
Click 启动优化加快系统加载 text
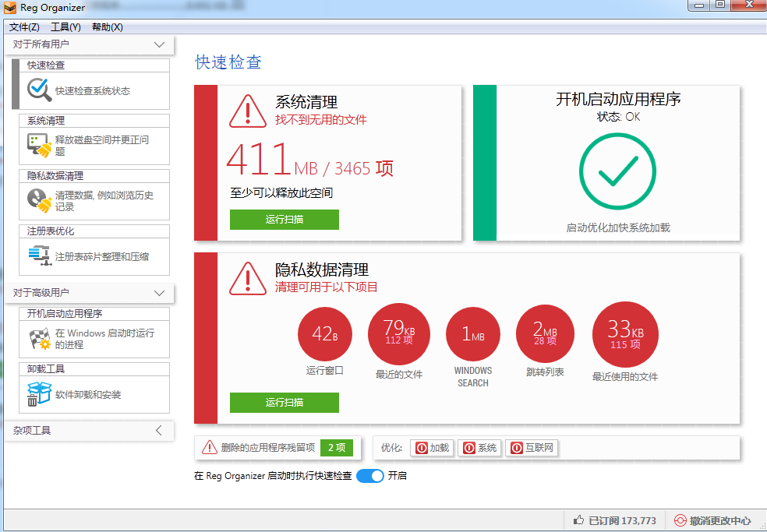click(618, 228)
